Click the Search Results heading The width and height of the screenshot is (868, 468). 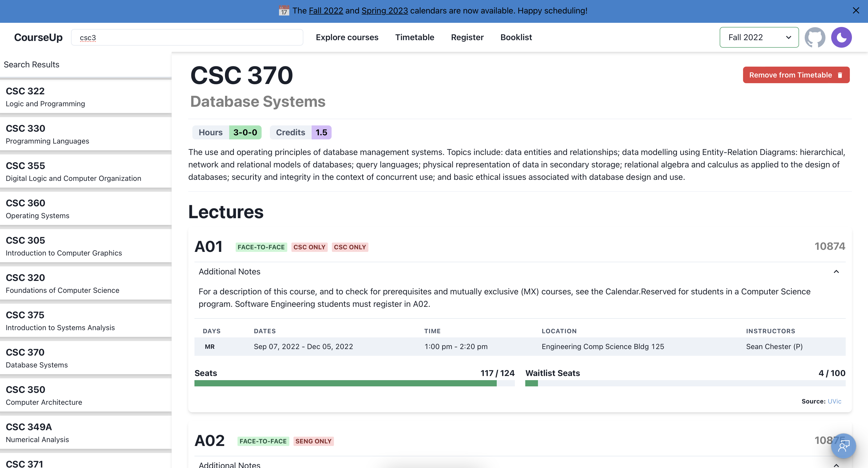(x=32, y=65)
